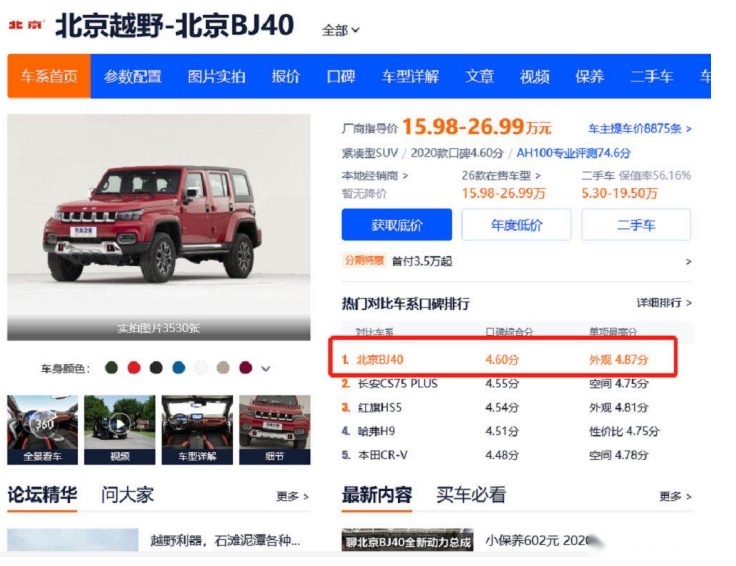This screenshot has height=566, width=736.
Task: Open the 北京BJ40 ranking row
Action: click(502, 360)
